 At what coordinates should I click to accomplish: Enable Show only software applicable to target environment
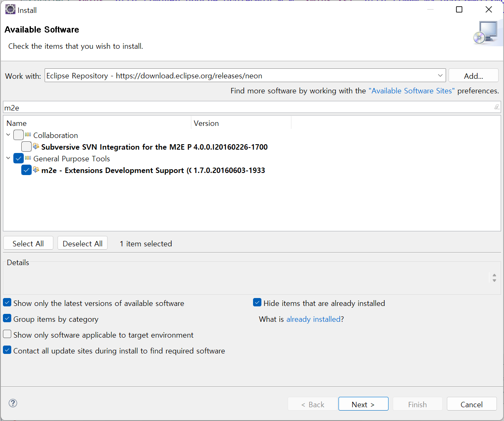7,334
